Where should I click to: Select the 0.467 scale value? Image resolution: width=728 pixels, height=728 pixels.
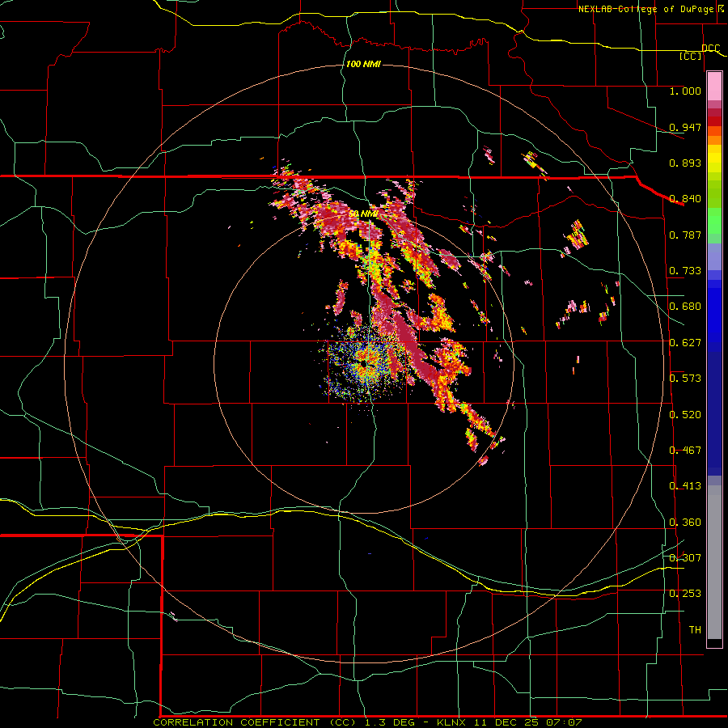coord(685,451)
